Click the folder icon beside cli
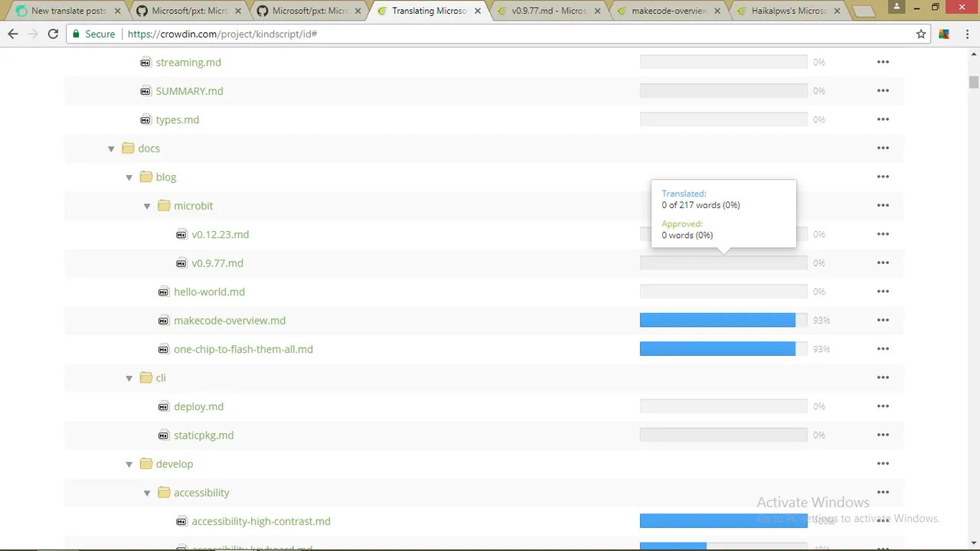The width and height of the screenshot is (980, 551). pos(146,377)
